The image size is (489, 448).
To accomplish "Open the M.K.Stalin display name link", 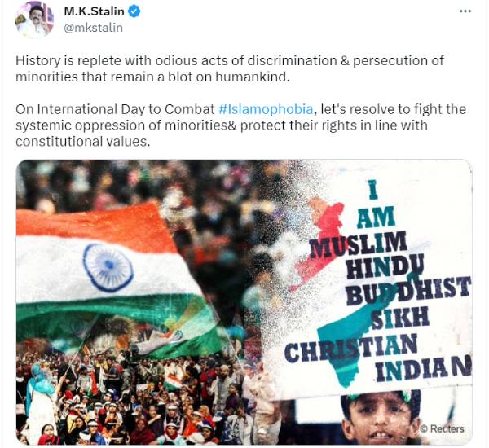I will coord(94,11).
